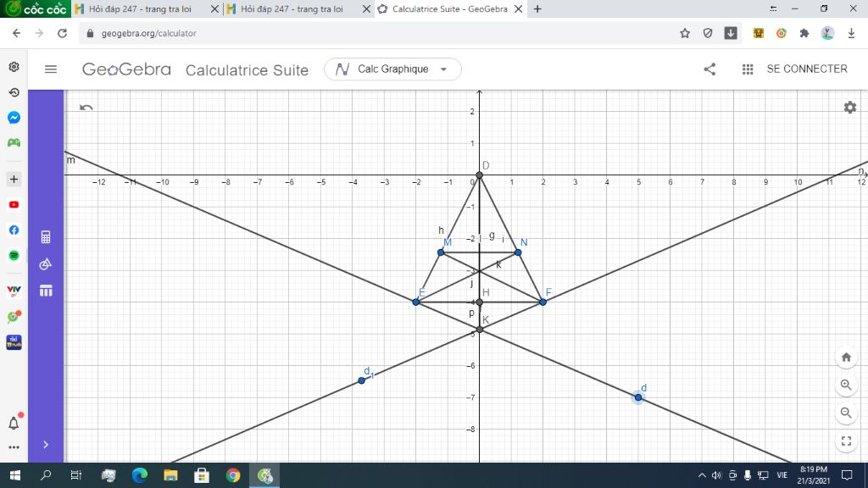Open graphics view settings gear

[850, 108]
